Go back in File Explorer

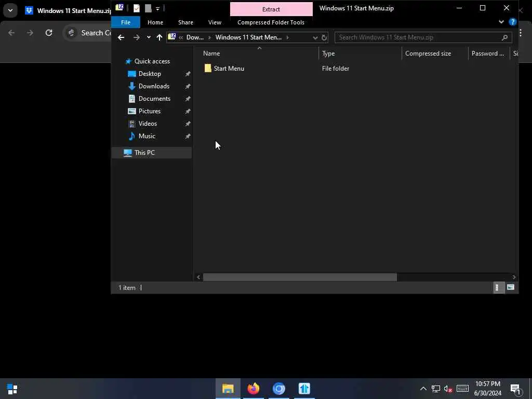tap(121, 37)
